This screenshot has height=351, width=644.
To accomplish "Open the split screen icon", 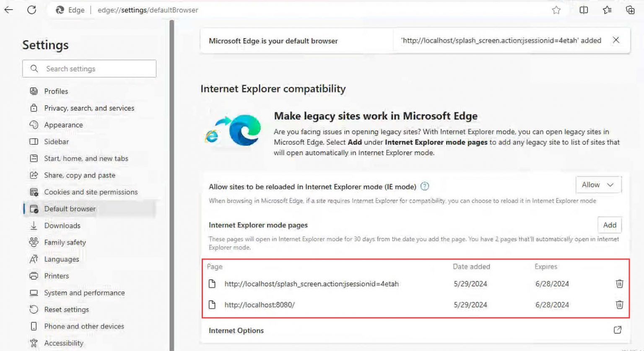I will coord(584,10).
